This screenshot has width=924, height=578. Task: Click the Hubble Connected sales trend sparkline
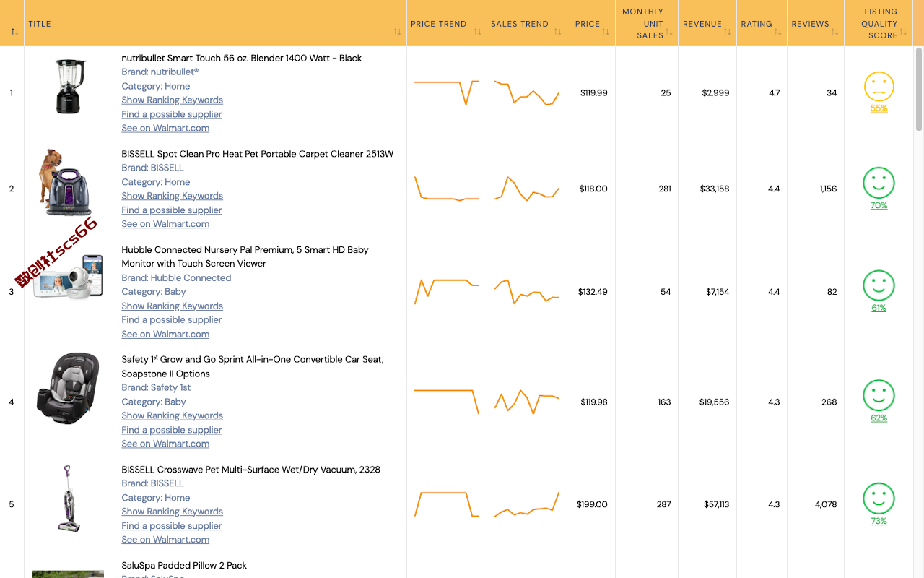(x=527, y=291)
